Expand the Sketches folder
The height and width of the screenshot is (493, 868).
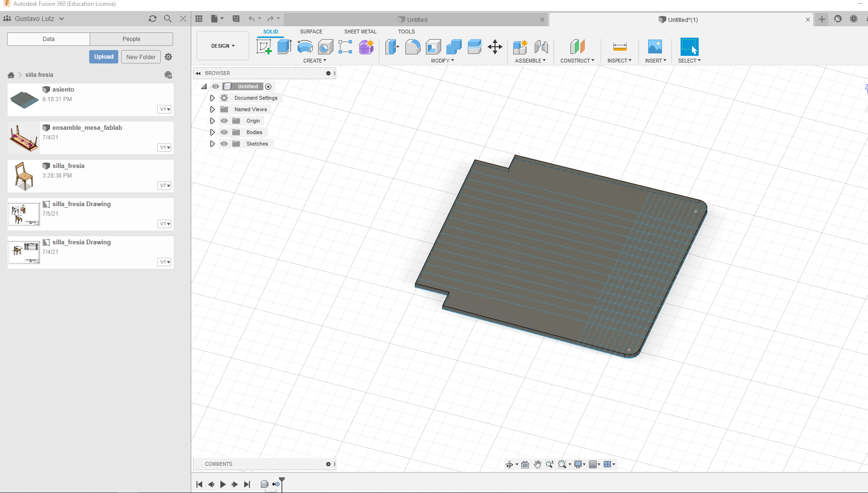(212, 144)
